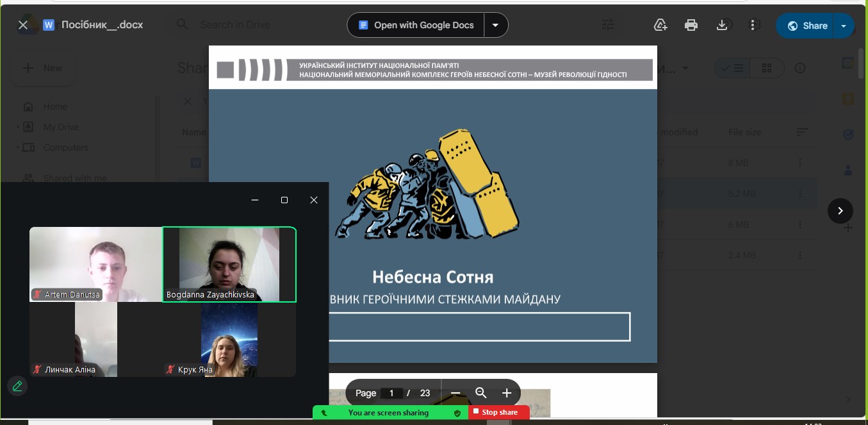The width and height of the screenshot is (868, 425).
Task: Select Artem Danutsa video tile
Action: 96,264
